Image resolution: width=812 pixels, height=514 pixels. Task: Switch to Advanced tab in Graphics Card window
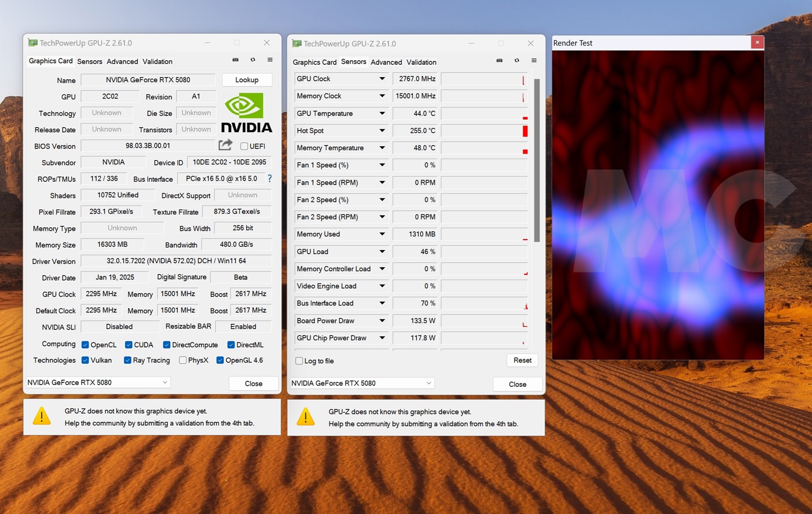coord(122,61)
